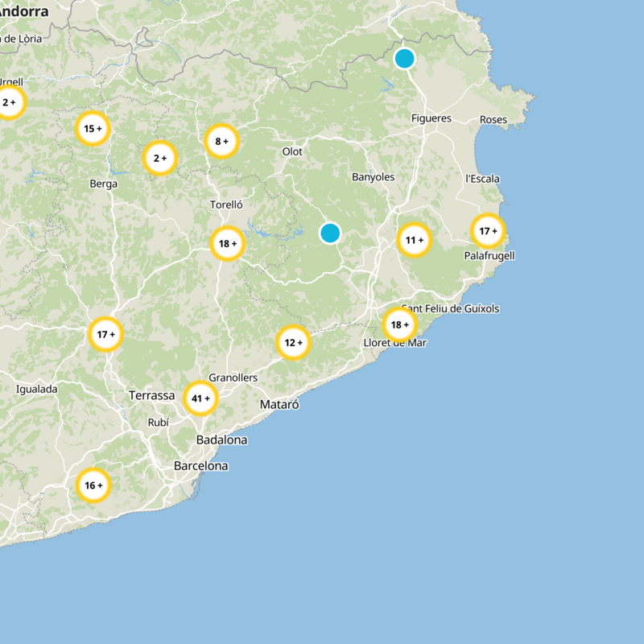
Task: Click the 8+ cluster west of Olot
Action: pyautogui.click(x=222, y=140)
